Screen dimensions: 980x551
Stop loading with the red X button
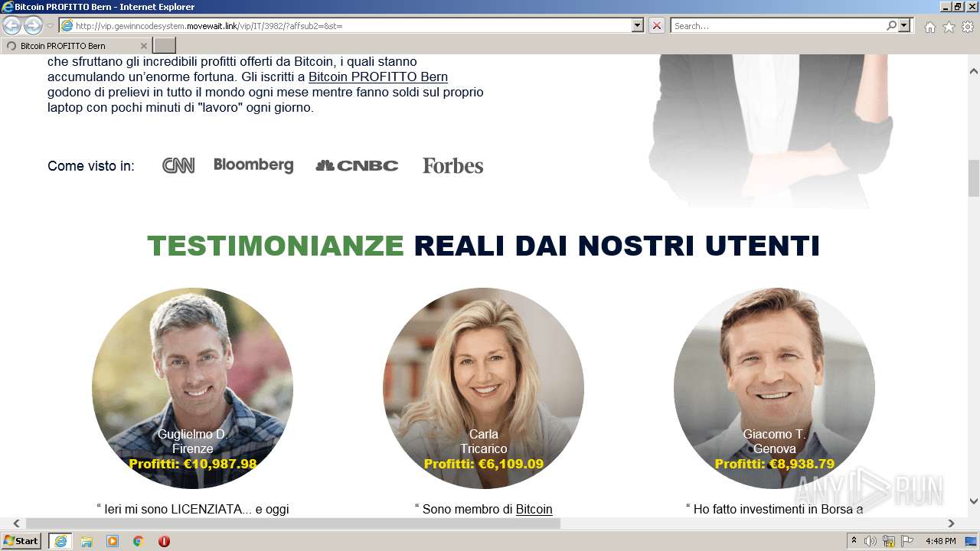pyautogui.click(x=657, y=26)
